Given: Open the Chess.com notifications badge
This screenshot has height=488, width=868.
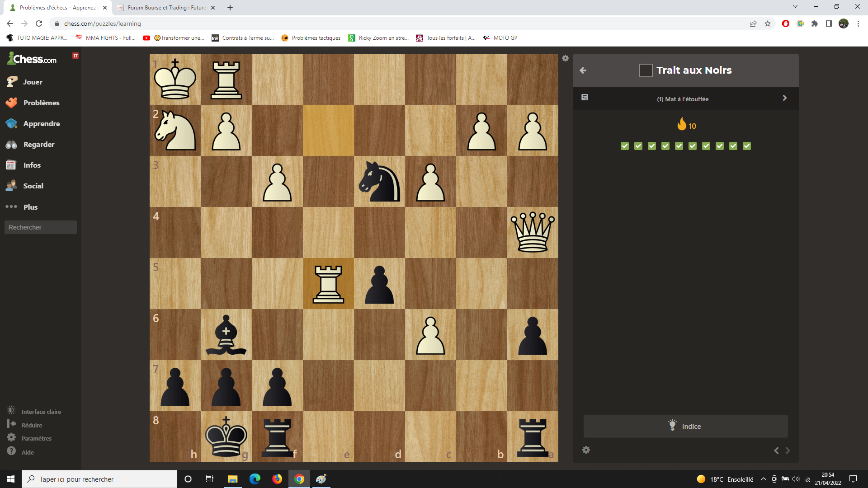Looking at the screenshot, I should coord(75,56).
